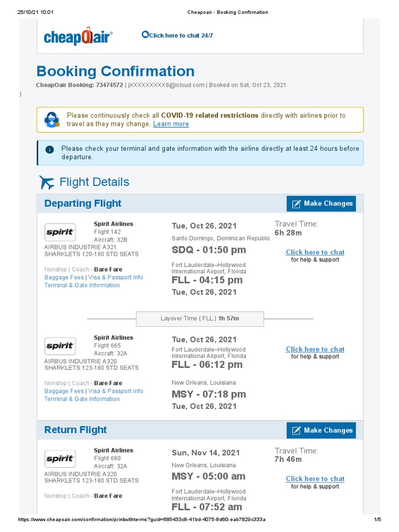The image size is (399, 532).
Task: Open the COVID-19 Learn more link
Action: point(171,124)
